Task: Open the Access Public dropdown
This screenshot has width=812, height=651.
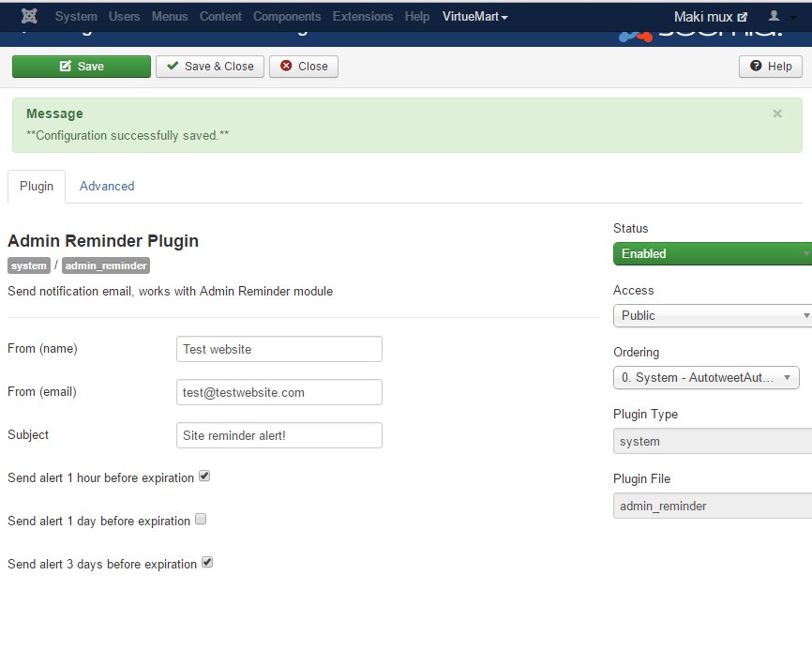Action: click(x=712, y=315)
